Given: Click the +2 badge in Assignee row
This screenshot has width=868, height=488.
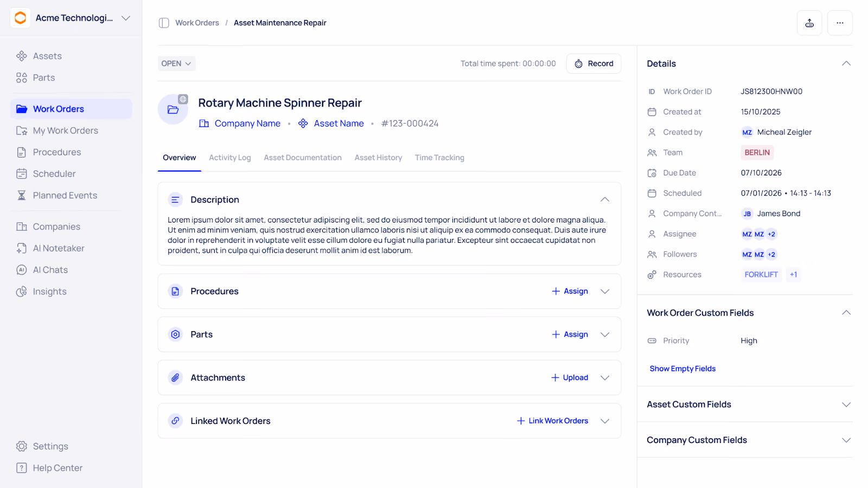Looking at the screenshot, I should point(771,234).
